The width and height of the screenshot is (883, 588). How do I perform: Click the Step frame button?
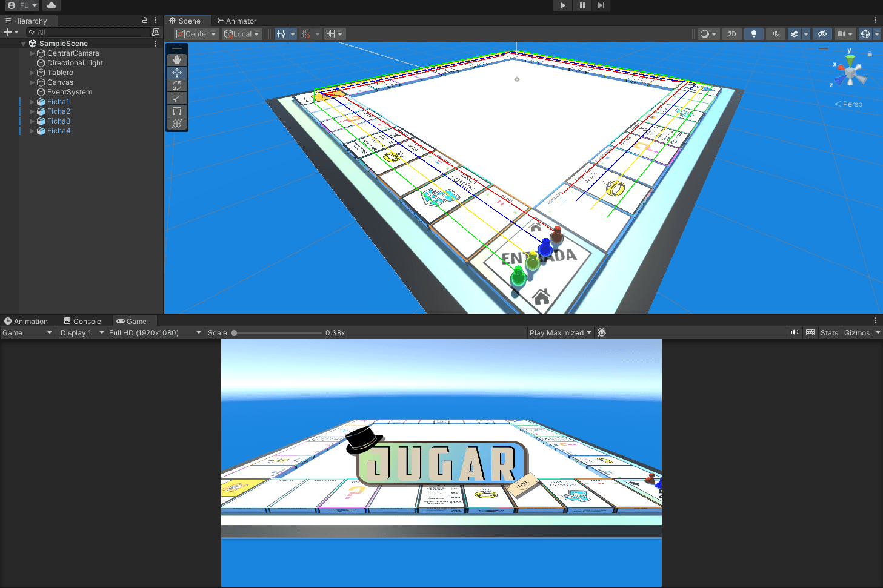(x=601, y=5)
